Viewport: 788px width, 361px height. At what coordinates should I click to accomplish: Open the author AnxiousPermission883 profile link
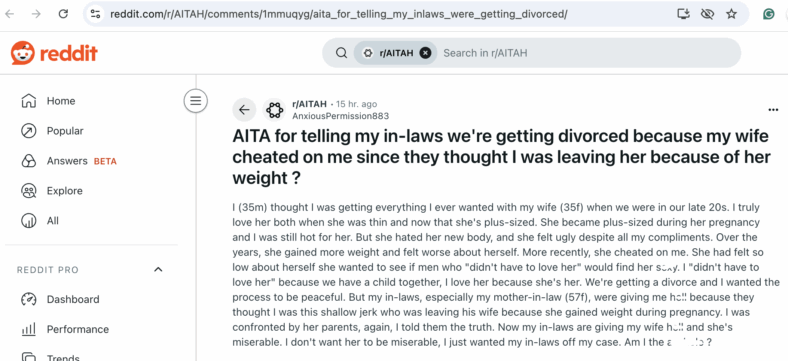pyautogui.click(x=340, y=116)
